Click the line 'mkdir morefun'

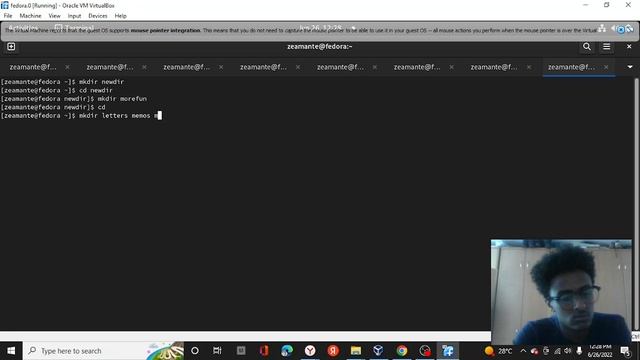pos(122,99)
